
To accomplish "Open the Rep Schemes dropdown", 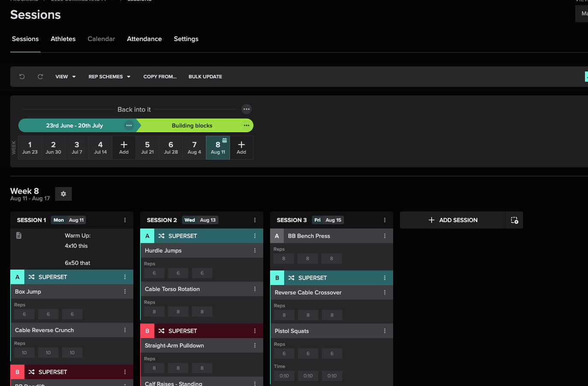I will (x=109, y=77).
